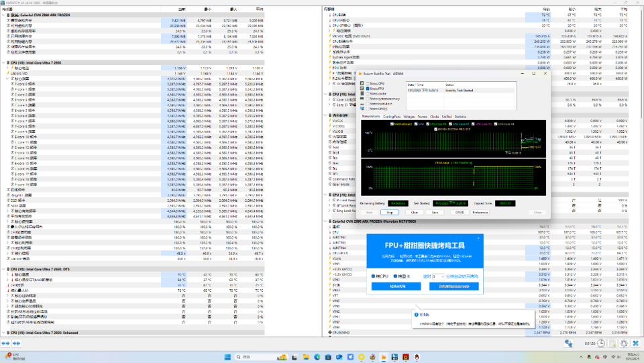The height and width of the screenshot is (363, 644).
Task: Enable the Stress CPU checkbox
Action: point(366,84)
